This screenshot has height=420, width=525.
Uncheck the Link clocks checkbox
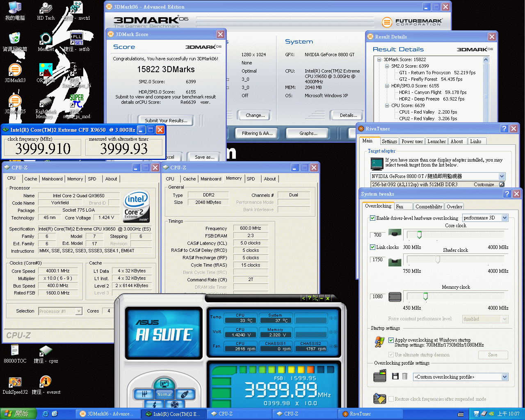tap(372, 247)
